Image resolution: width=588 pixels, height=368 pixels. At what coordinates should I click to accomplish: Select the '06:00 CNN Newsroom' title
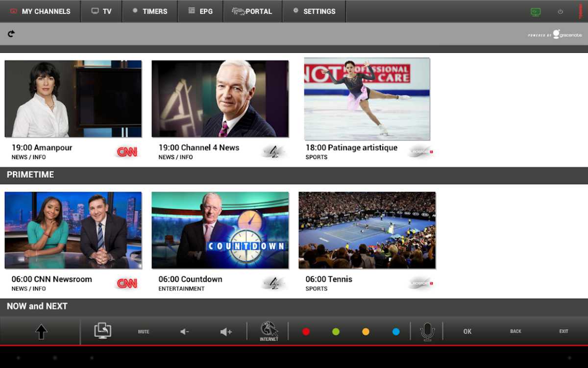click(52, 279)
